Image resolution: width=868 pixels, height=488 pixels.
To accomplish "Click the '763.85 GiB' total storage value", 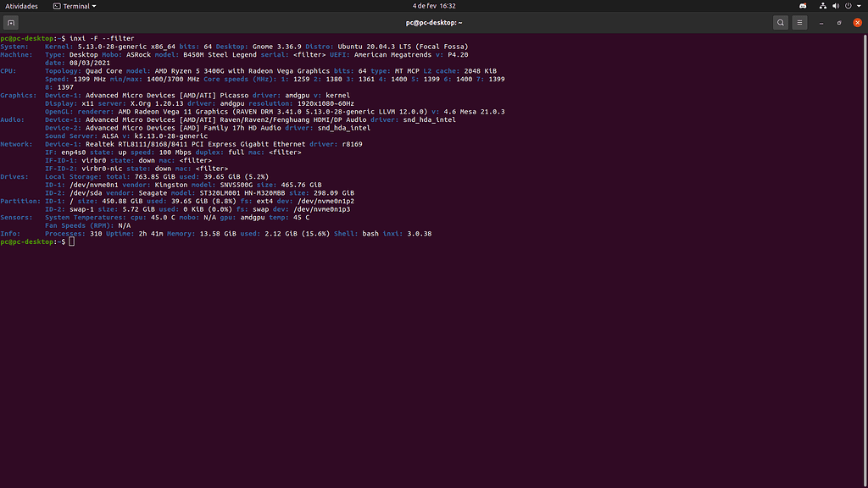I will coord(155,176).
